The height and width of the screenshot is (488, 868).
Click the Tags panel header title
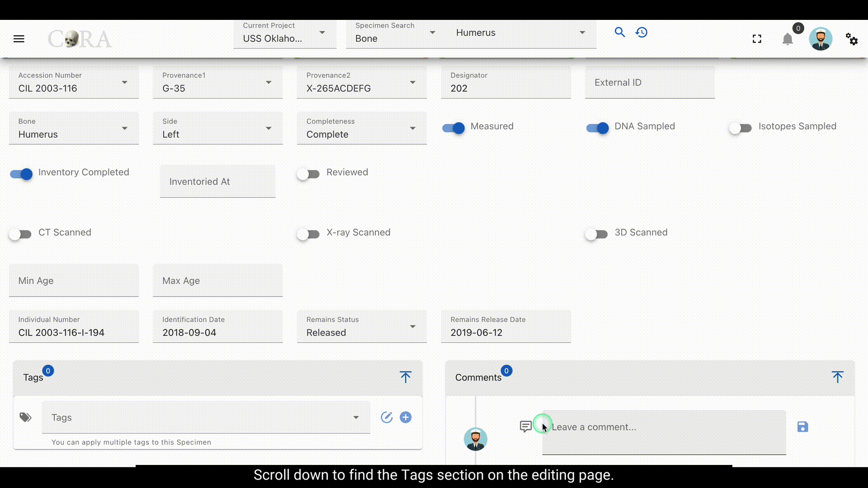coord(33,377)
